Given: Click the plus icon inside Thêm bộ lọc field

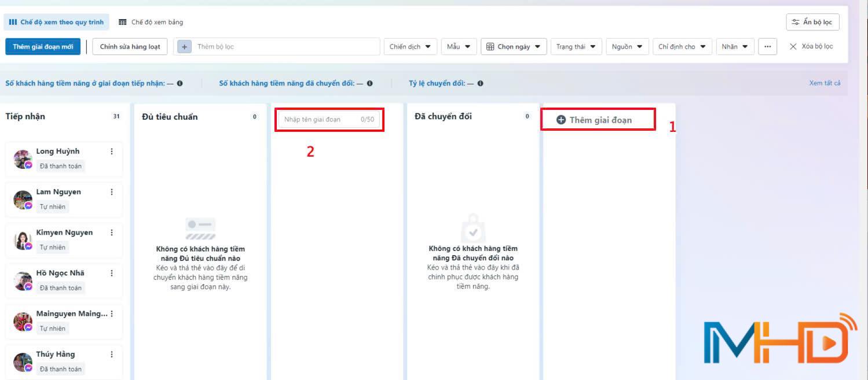Looking at the screenshot, I should point(184,46).
